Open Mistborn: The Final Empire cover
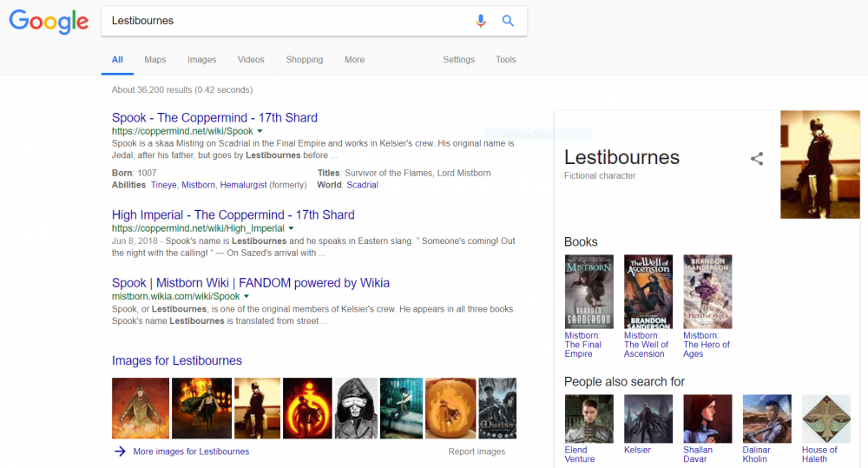 click(589, 292)
